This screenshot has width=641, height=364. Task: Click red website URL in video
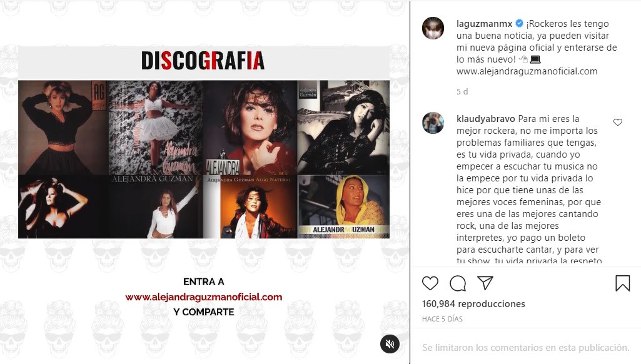tap(204, 297)
